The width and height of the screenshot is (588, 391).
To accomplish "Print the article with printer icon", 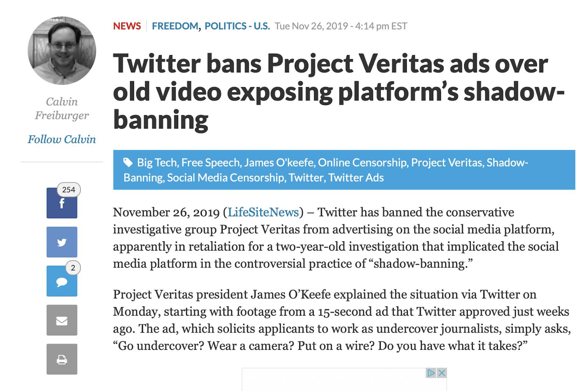I will click(x=62, y=359).
